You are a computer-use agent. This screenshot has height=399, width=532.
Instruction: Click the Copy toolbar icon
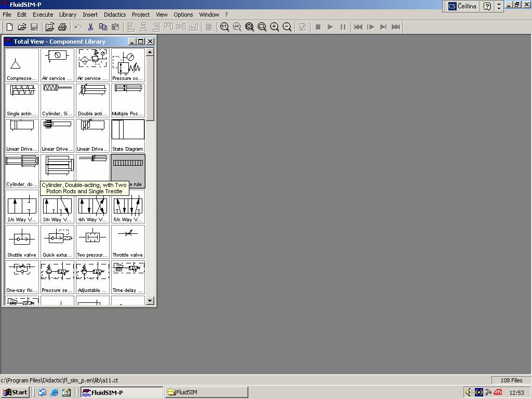(103, 27)
